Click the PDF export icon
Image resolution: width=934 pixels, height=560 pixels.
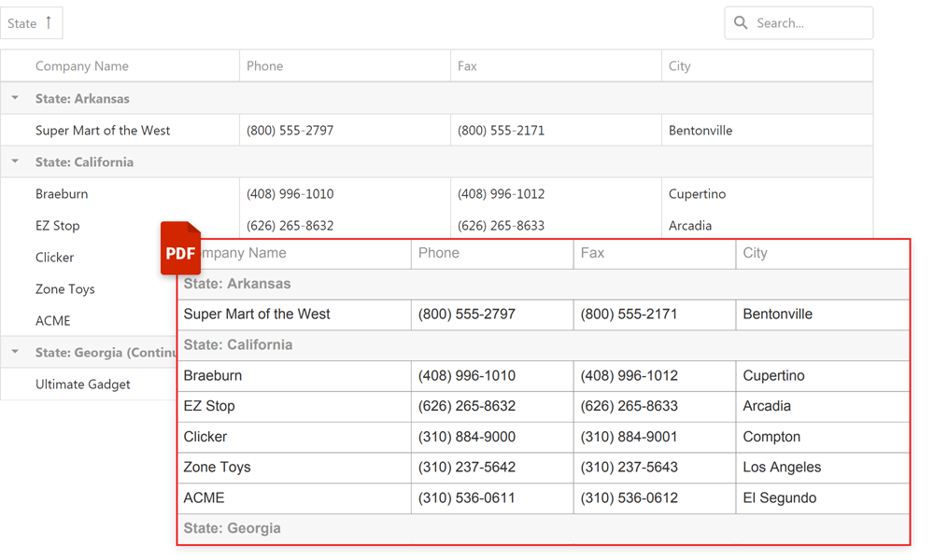(x=180, y=249)
